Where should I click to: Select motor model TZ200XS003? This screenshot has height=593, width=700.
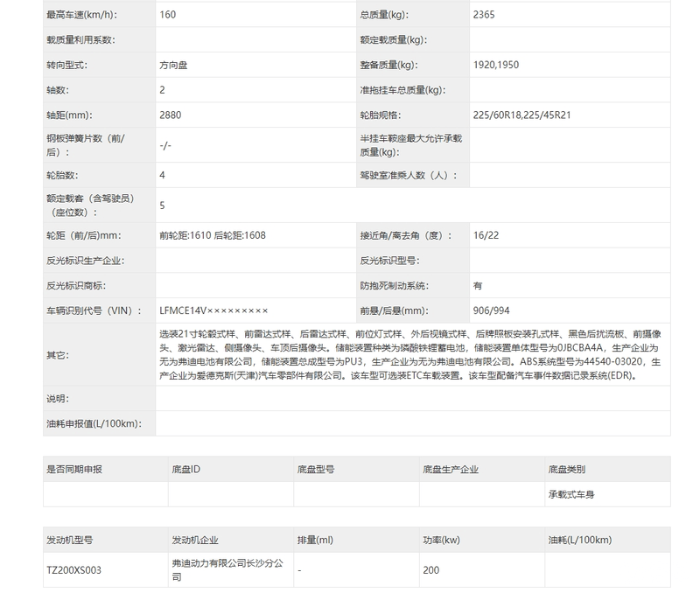pos(73,570)
